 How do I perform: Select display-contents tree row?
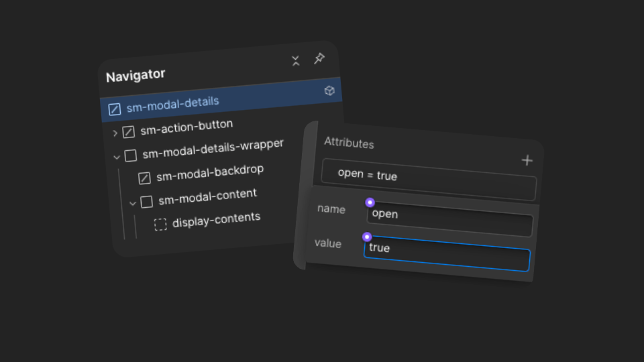click(x=216, y=220)
